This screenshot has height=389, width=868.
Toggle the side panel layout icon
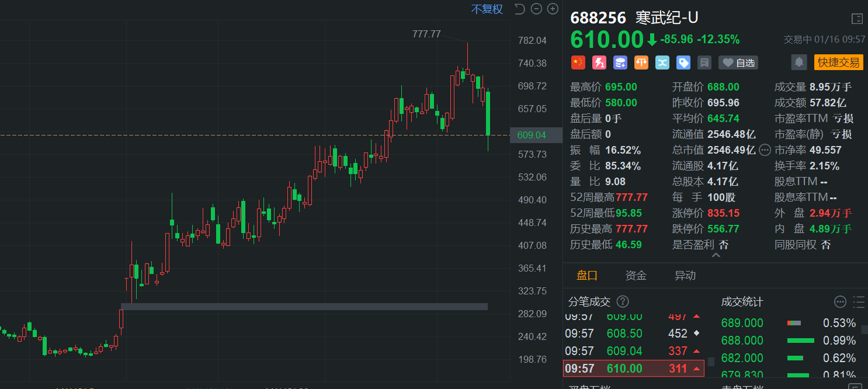(857, 19)
